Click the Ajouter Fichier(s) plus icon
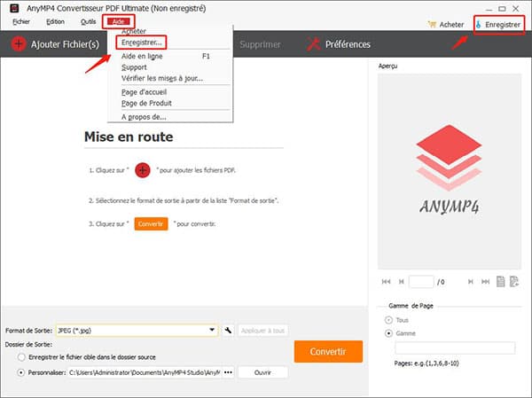 (x=17, y=43)
